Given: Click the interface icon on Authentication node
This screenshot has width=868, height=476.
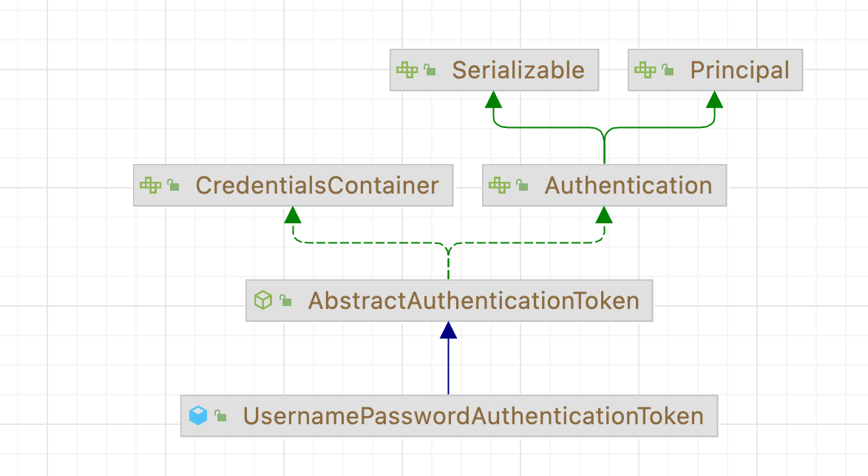Looking at the screenshot, I should pos(500,186).
